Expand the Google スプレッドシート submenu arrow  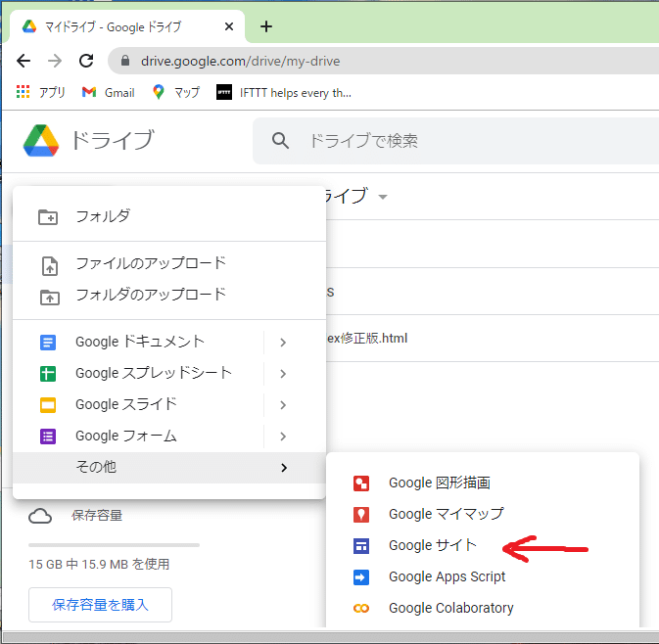(283, 374)
